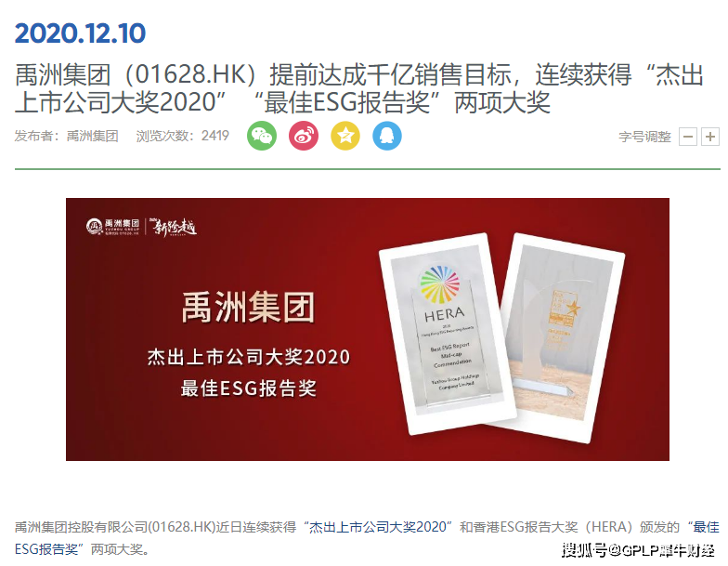
Task: Open the HERA trophy photo
Action: click(448, 334)
